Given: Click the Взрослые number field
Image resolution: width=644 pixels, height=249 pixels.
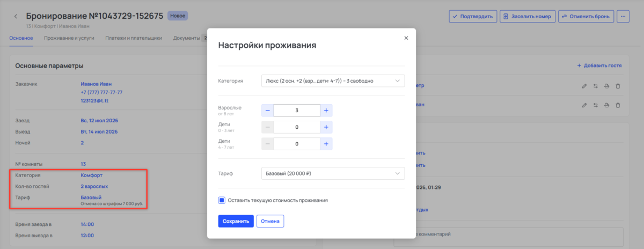Looking at the screenshot, I should pyautogui.click(x=297, y=111).
